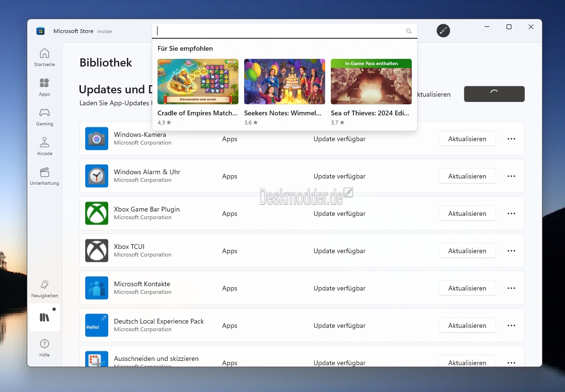Open more options for Microsoft Kontakte
Image resolution: width=565 pixels, height=392 pixels.
[x=511, y=288]
